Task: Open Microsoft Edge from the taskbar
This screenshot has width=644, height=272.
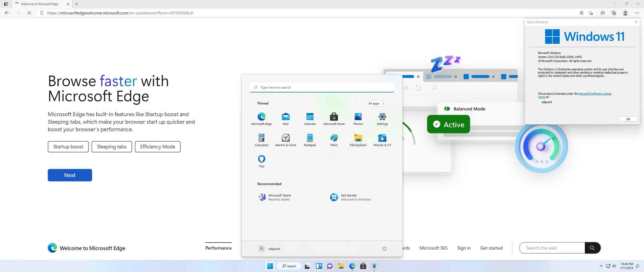Action: 352,266
